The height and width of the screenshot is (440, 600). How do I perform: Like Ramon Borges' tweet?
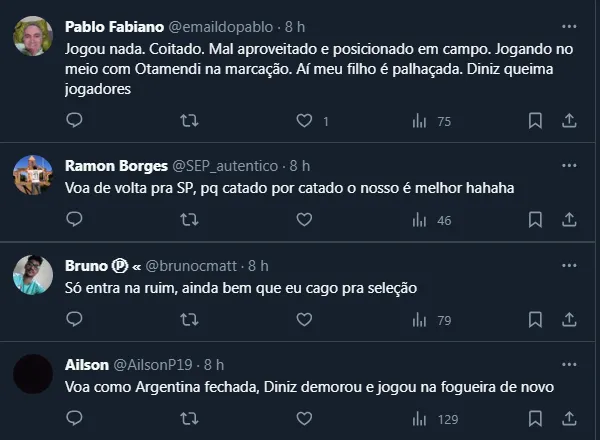(304, 220)
